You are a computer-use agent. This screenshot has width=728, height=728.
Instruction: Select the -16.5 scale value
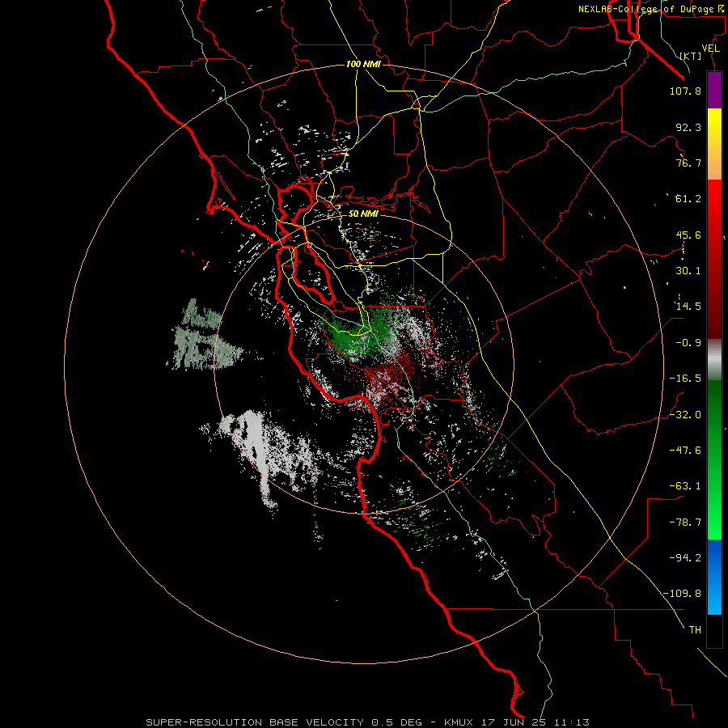(x=685, y=379)
